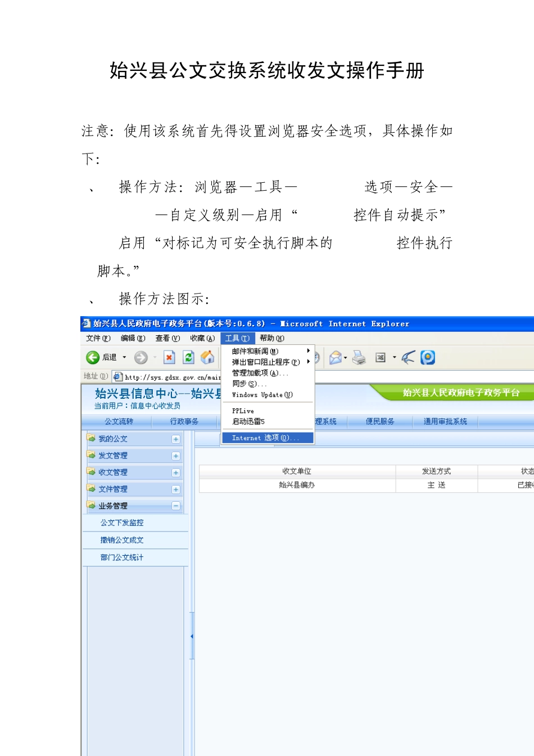Open 弹出窗口阻止程序 submenu

(x=268, y=362)
